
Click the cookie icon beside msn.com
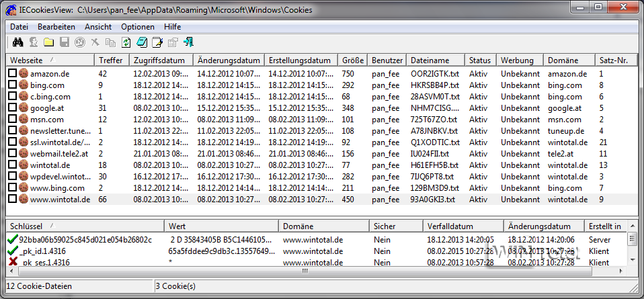[x=24, y=120]
